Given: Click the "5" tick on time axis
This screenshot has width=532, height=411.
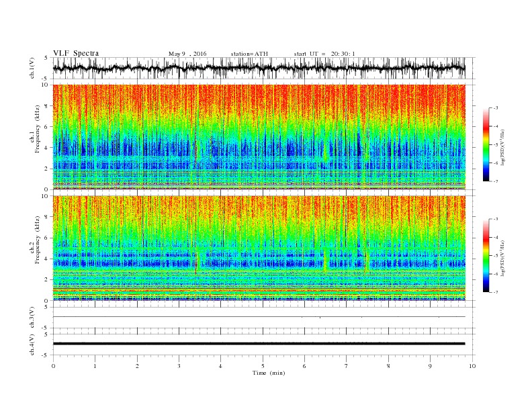Looking at the screenshot, I should pos(263,366).
